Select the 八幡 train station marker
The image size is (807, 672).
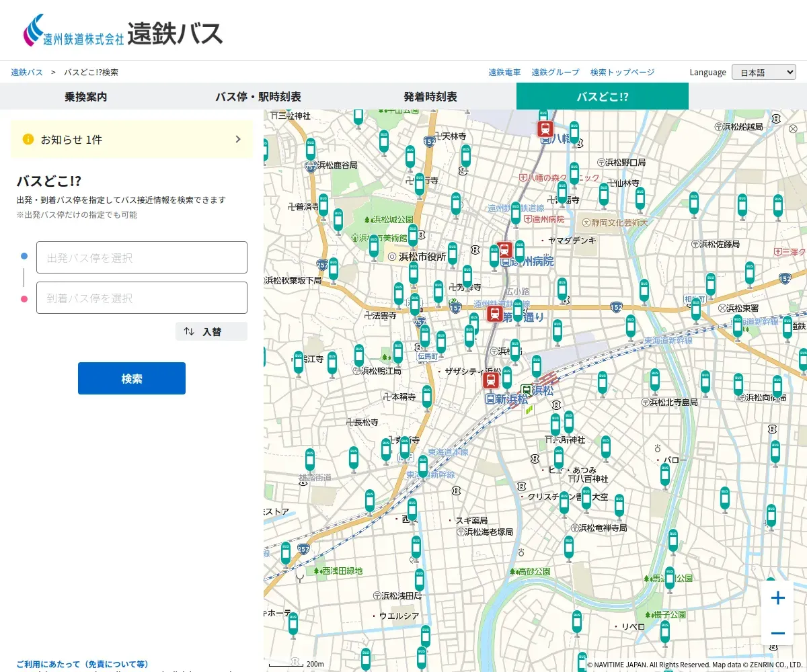coord(545,128)
